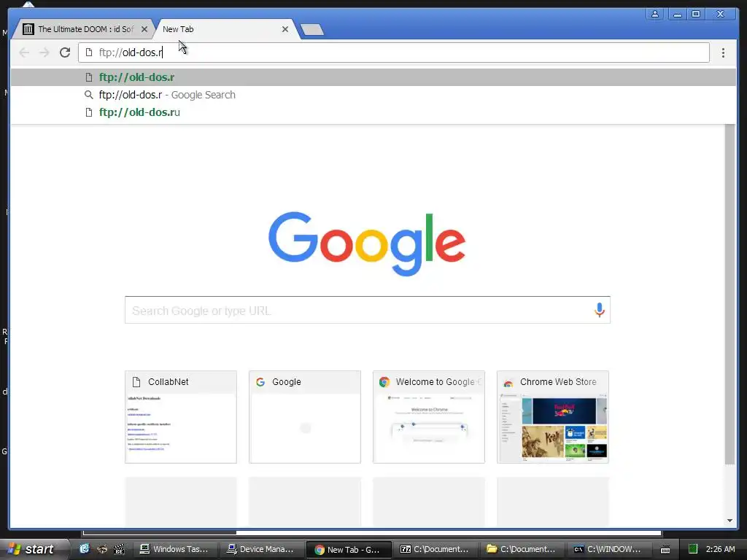The width and height of the screenshot is (747, 560).
Task: Select the New Tab - Google Chrome taskbar button
Action: (x=348, y=549)
